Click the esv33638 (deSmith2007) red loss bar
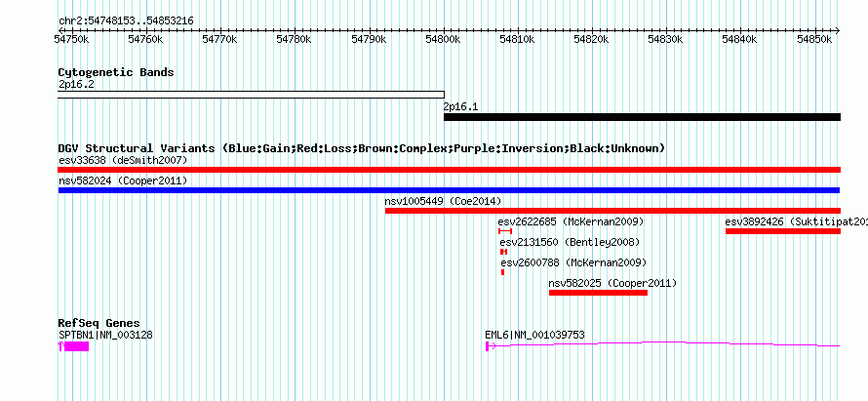This screenshot has width=868, height=401. (449, 170)
